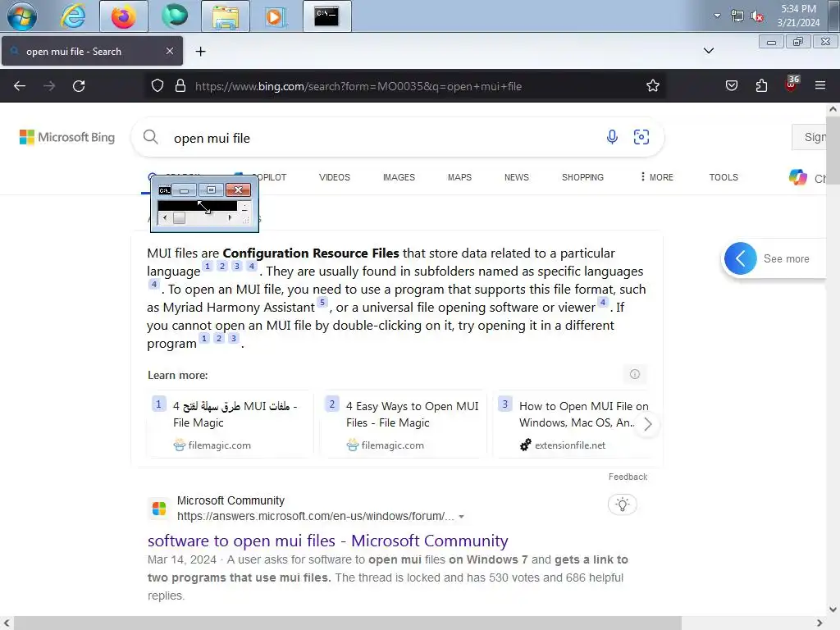The height and width of the screenshot is (630, 840).
Task: Open the Firefox hamburger application menu
Action: point(819,85)
